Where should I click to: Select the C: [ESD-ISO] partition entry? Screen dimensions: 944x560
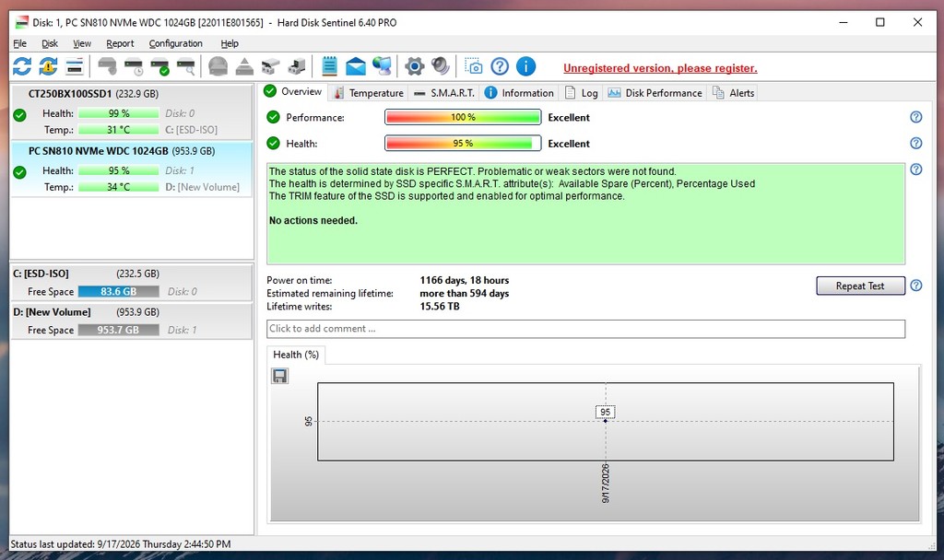click(131, 283)
